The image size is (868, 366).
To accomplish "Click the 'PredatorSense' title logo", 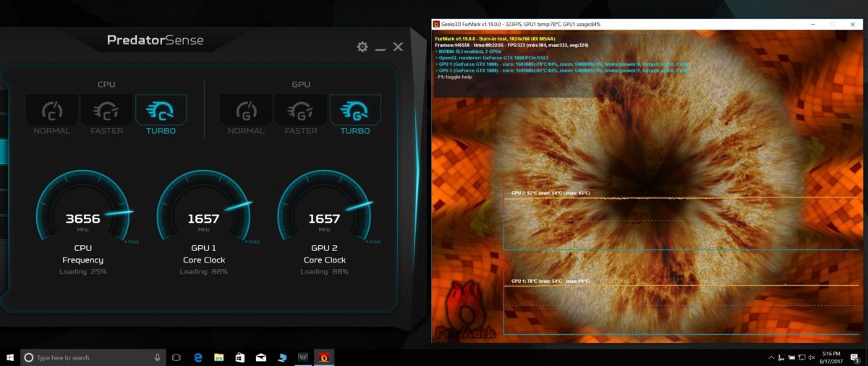I will 156,41.
